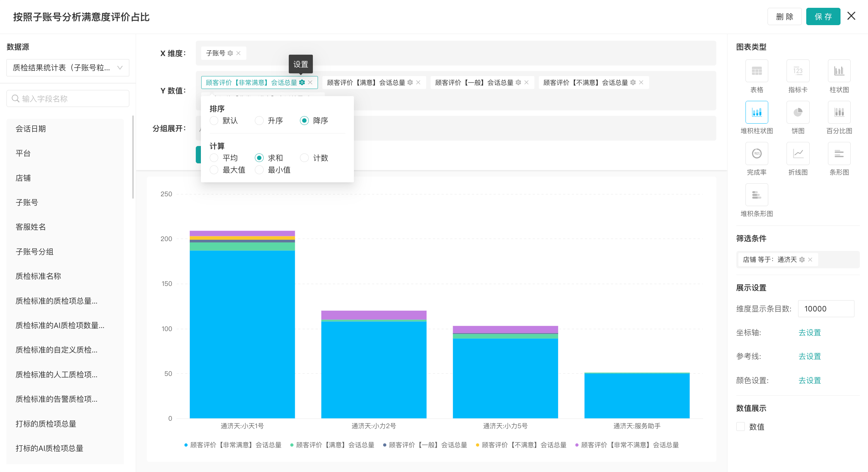Remove the 店铺 等于 通济天 filter

[x=810, y=260]
